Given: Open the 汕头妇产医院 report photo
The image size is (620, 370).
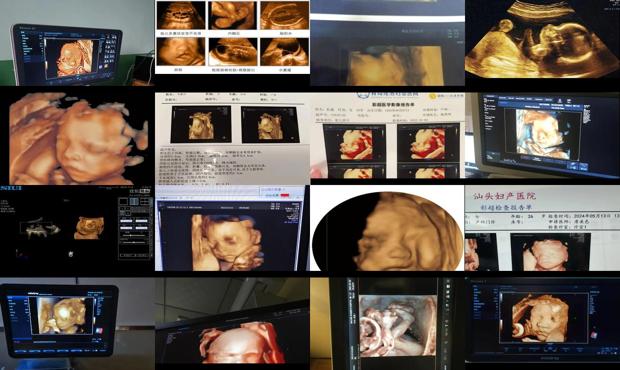Looking at the screenshot, I should tap(542, 228).
